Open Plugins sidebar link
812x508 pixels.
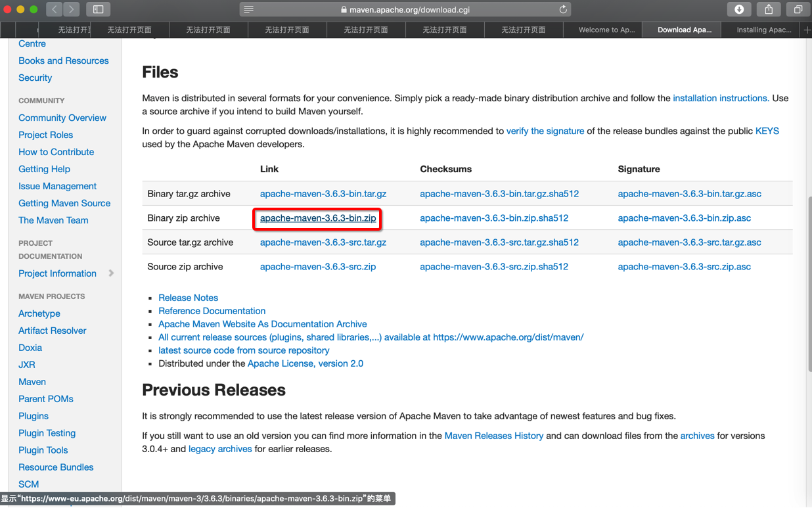tap(34, 416)
